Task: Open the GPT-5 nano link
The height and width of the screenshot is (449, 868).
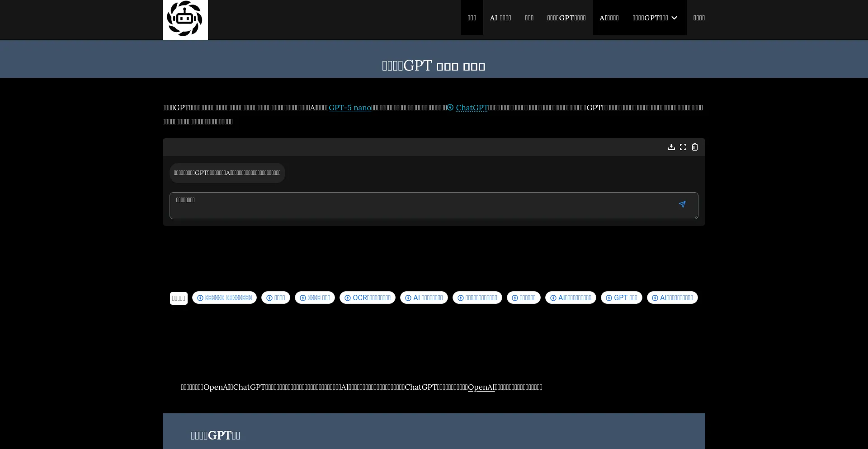Action: 349,108
